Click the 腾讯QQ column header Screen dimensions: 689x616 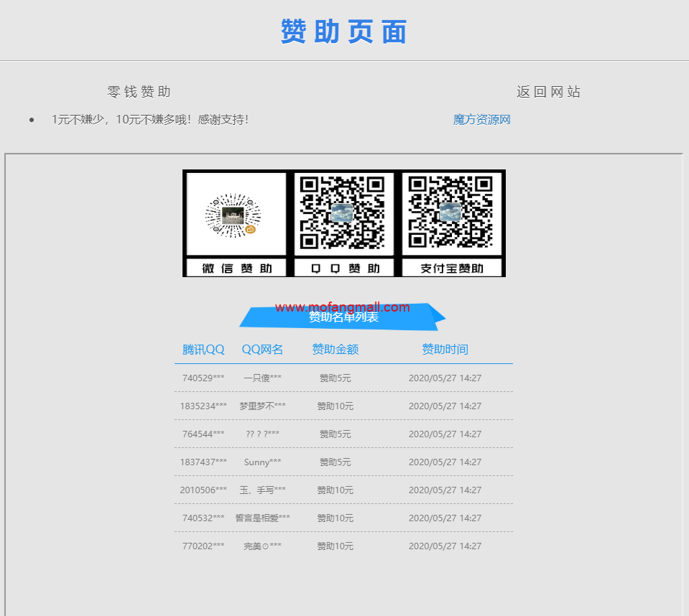[203, 350]
